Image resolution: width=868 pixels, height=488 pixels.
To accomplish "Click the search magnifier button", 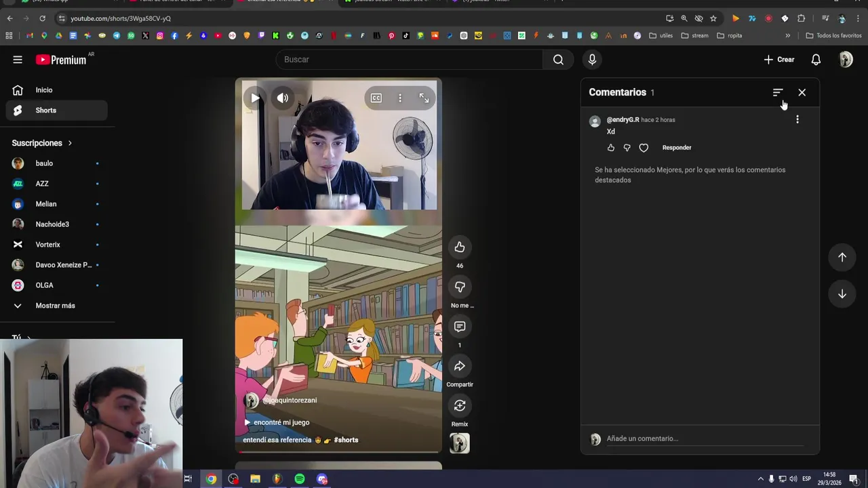I will pos(558,60).
